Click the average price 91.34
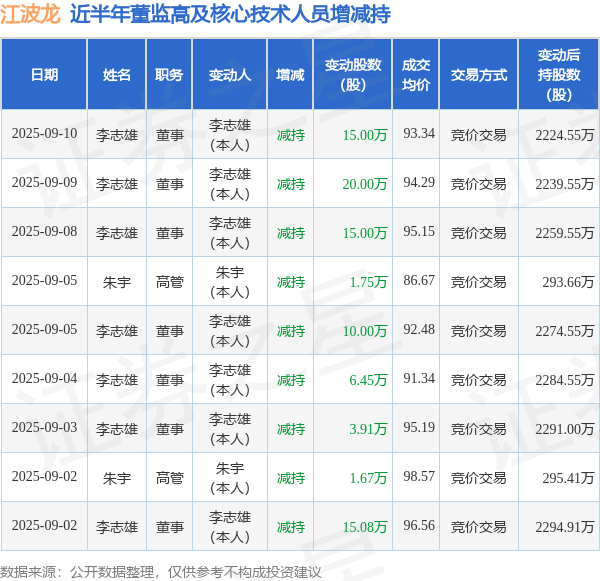The height and width of the screenshot is (581, 600). click(419, 379)
